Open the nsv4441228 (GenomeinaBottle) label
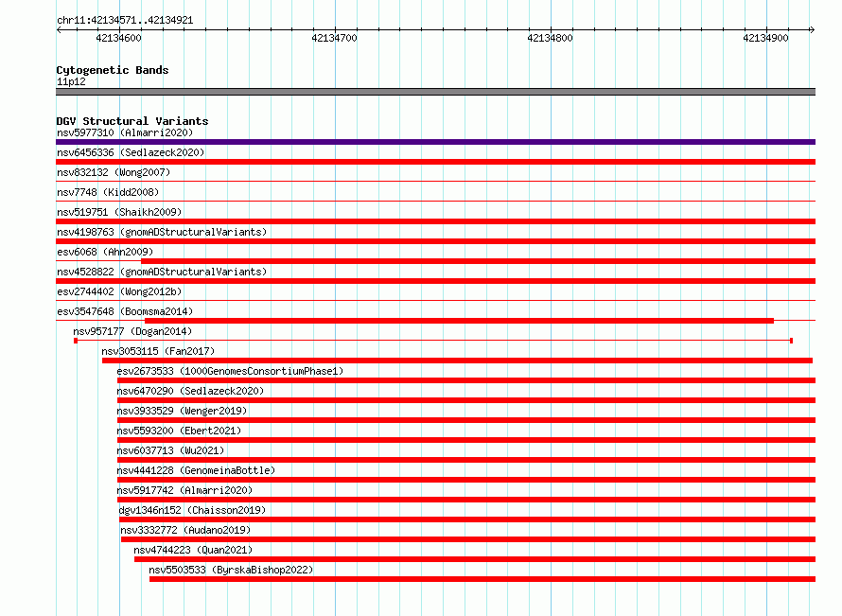This screenshot has width=842, height=616. [196, 470]
